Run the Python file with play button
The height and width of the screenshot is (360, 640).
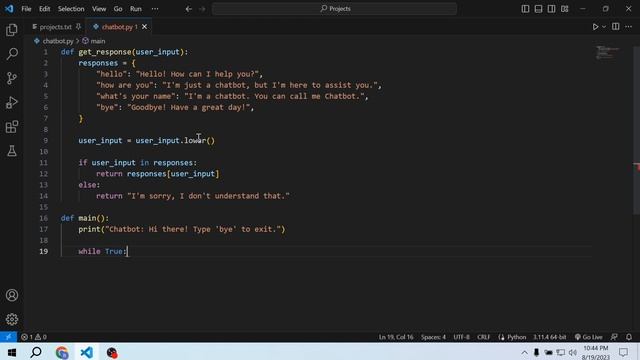click(x=595, y=27)
